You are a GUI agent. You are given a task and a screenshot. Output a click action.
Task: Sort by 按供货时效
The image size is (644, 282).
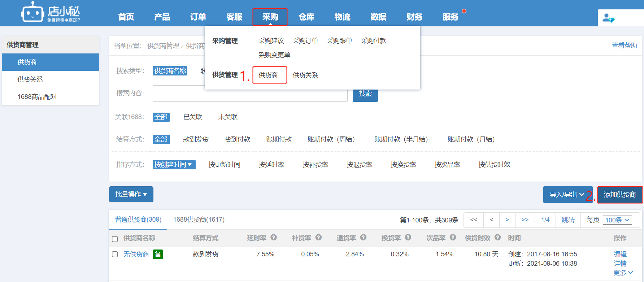[494, 165]
